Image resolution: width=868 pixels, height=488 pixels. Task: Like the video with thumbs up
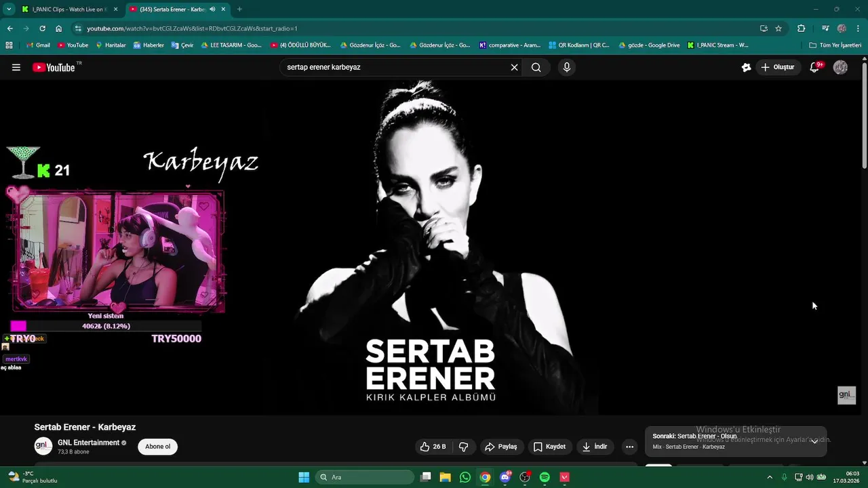point(433,447)
